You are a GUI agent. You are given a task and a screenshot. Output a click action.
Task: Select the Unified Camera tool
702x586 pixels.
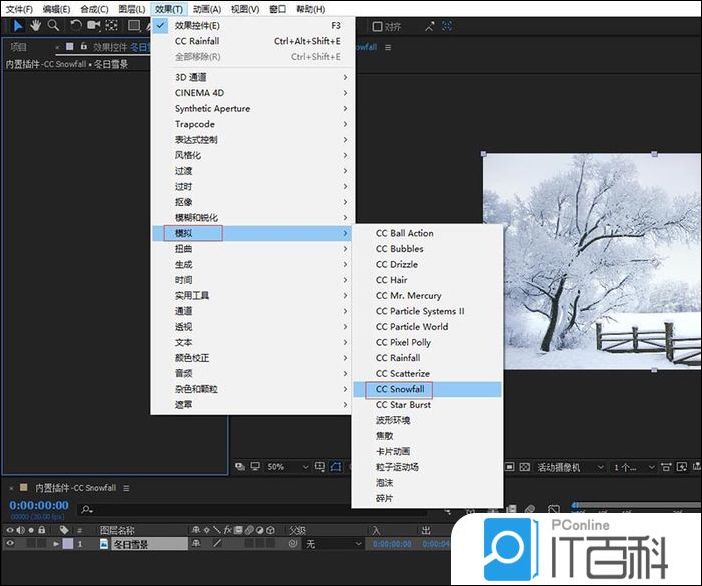point(94,26)
